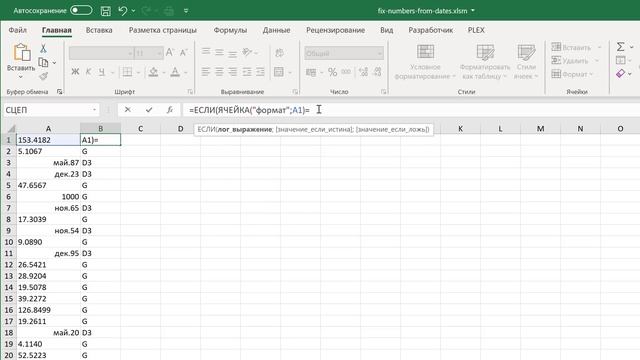The width and height of the screenshot is (640, 360).
Task: Click the Undo arrow icon
Action: (x=122, y=11)
